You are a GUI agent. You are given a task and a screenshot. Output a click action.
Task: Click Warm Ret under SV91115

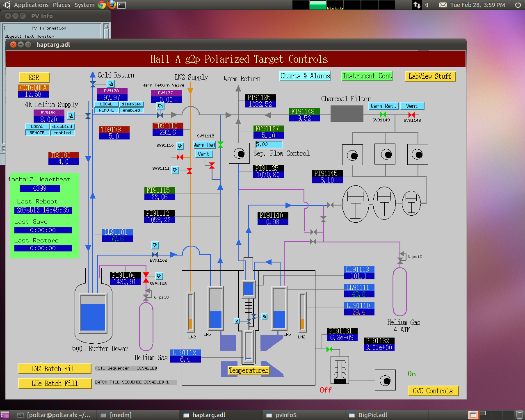click(204, 145)
